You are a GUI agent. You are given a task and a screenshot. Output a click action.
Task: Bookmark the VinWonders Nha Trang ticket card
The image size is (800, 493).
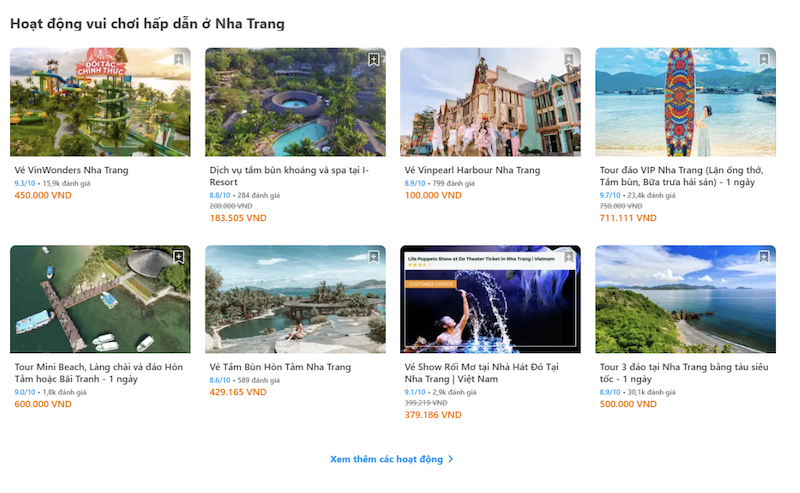coord(179,60)
